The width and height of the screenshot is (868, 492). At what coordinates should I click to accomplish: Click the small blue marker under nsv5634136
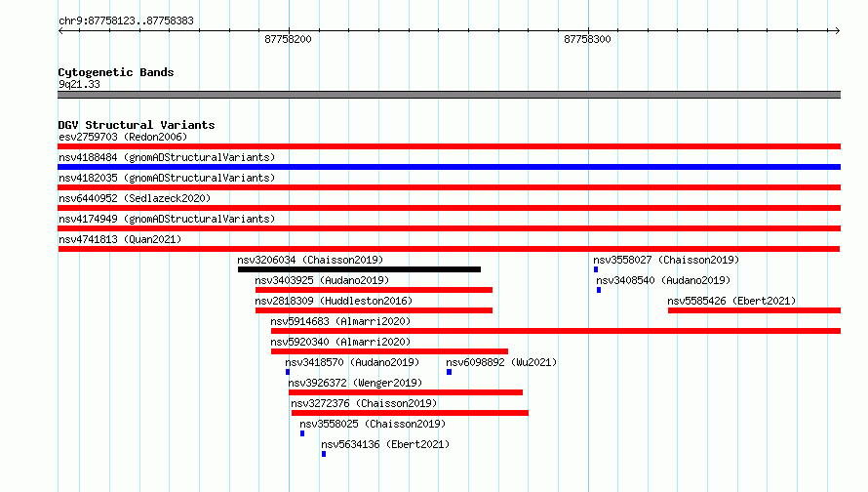(324, 454)
